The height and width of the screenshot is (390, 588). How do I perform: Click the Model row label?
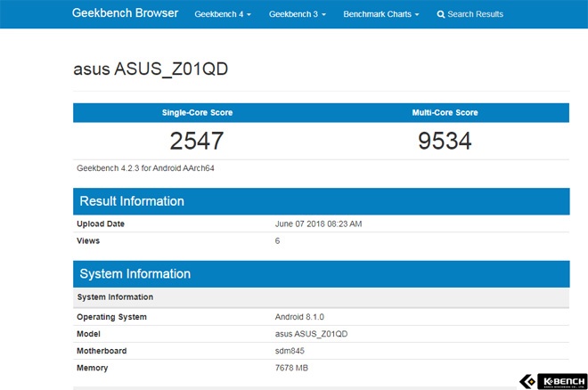[88, 334]
